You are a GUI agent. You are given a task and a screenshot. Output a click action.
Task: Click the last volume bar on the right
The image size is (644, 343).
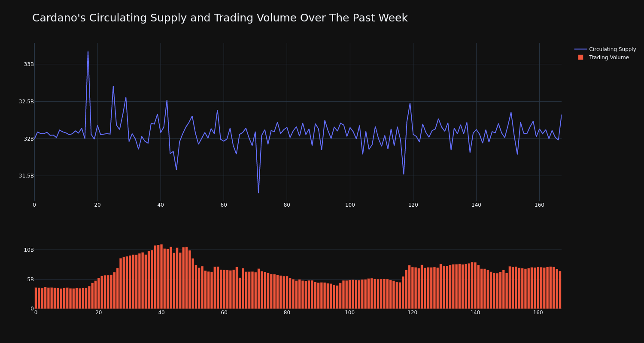[560, 290]
